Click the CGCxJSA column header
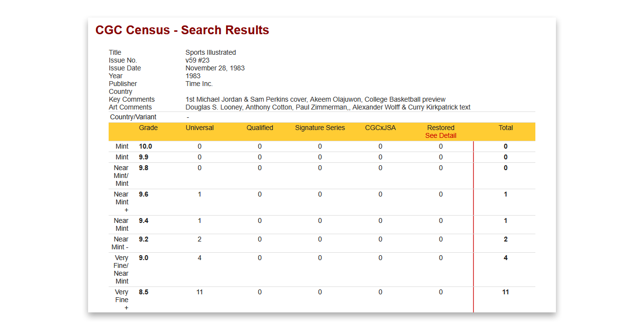Screen dimensions: 644x330 [x=380, y=128]
